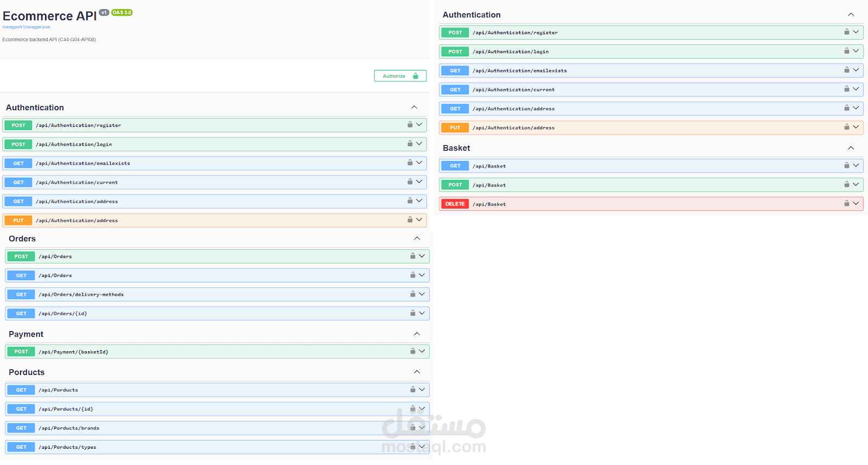Click the lock icon on POST /api/Orders row
The height and width of the screenshot is (465, 868).
[x=413, y=256]
